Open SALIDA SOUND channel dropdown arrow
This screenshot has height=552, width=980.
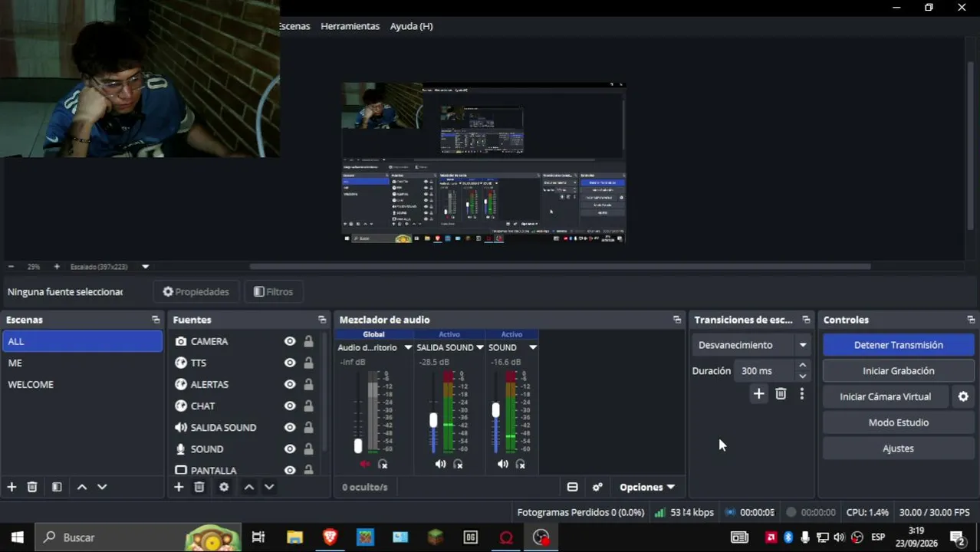(x=480, y=347)
